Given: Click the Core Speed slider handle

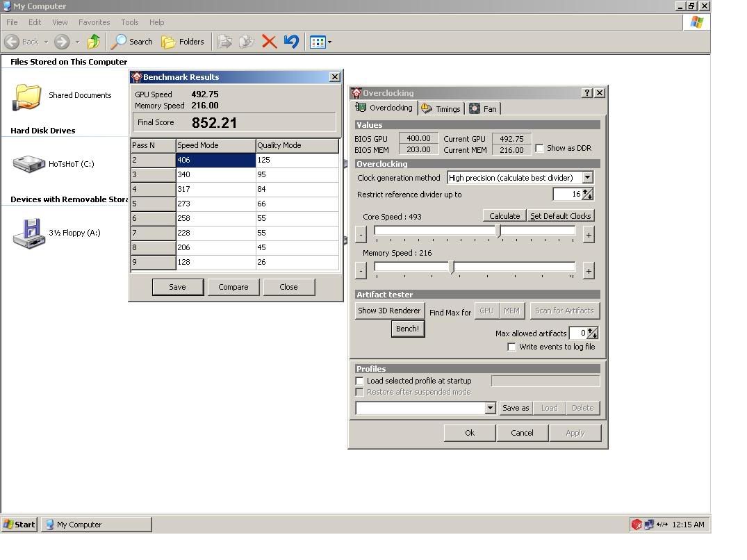Looking at the screenshot, I should (x=498, y=231).
